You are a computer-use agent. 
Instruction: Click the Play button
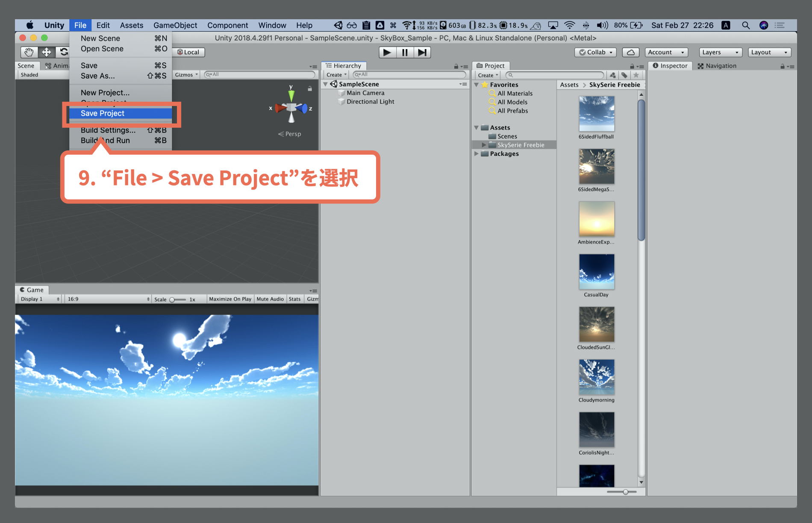click(x=387, y=52)
